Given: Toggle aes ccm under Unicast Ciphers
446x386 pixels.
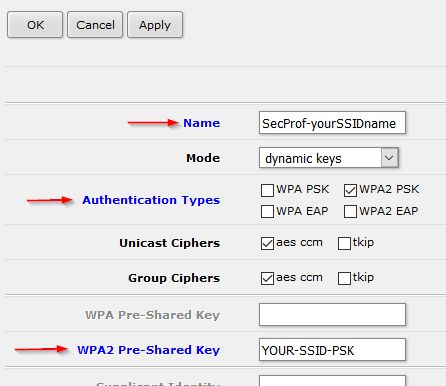Looking at the screenshot, I should [x=267, y=244].
